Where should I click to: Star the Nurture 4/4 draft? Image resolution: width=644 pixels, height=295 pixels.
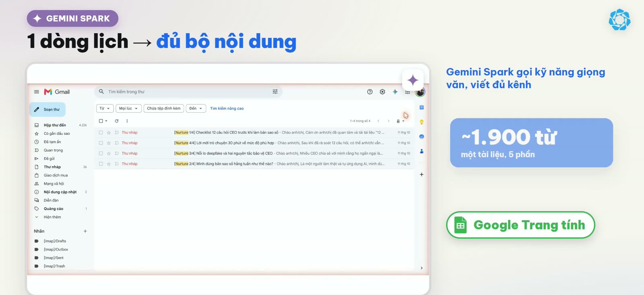[x=109, y=143]
